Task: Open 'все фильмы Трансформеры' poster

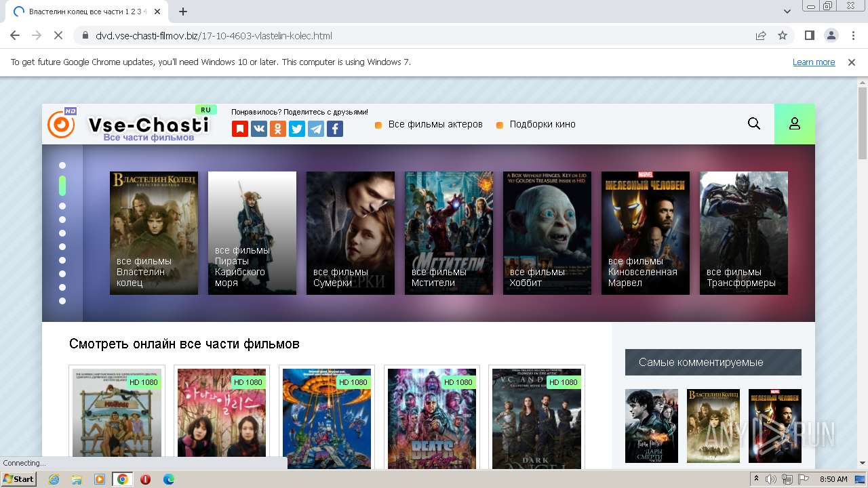Action: (744, 233)
